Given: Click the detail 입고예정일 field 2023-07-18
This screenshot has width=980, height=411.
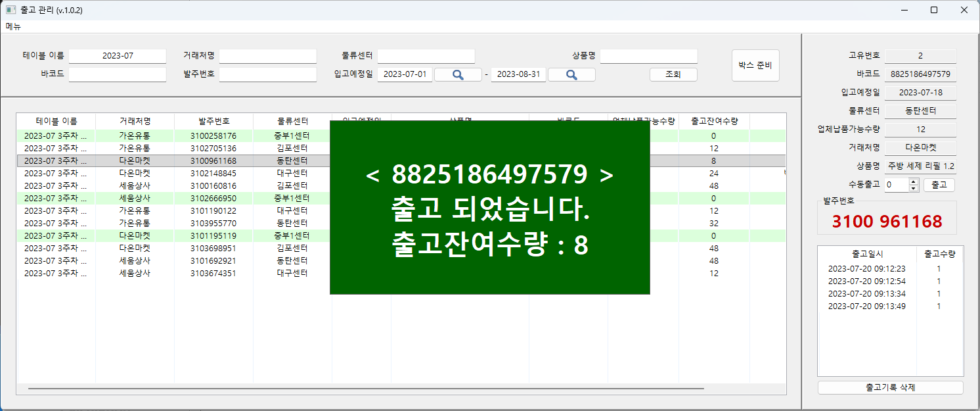Looking at the screenshot, I should 920,93.
